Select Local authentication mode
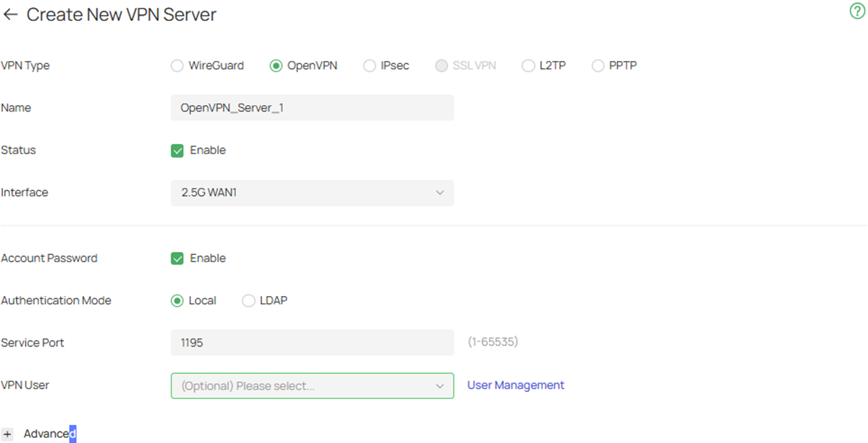Screen dimensions: 868x443 (178, 300)
